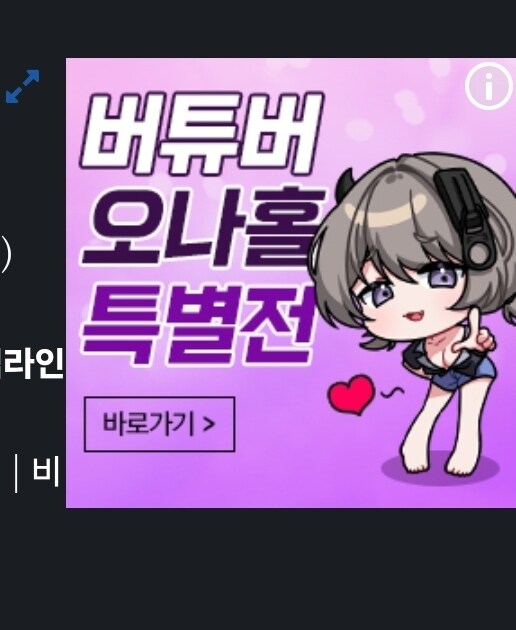The height and width of the screenshot is (630, 516).
Task: Click empty dark area above the banner
Action: coord(257,28)
